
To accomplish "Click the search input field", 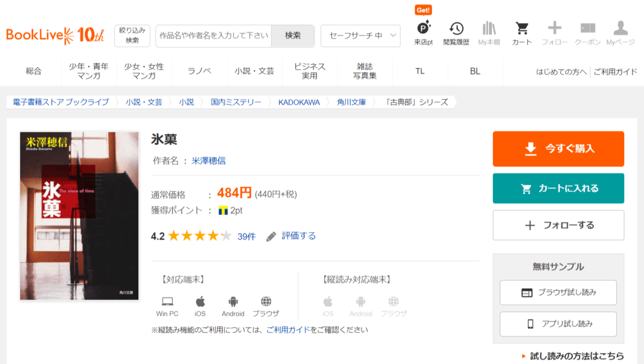I will pyautogui.click(x=214, y=36).
